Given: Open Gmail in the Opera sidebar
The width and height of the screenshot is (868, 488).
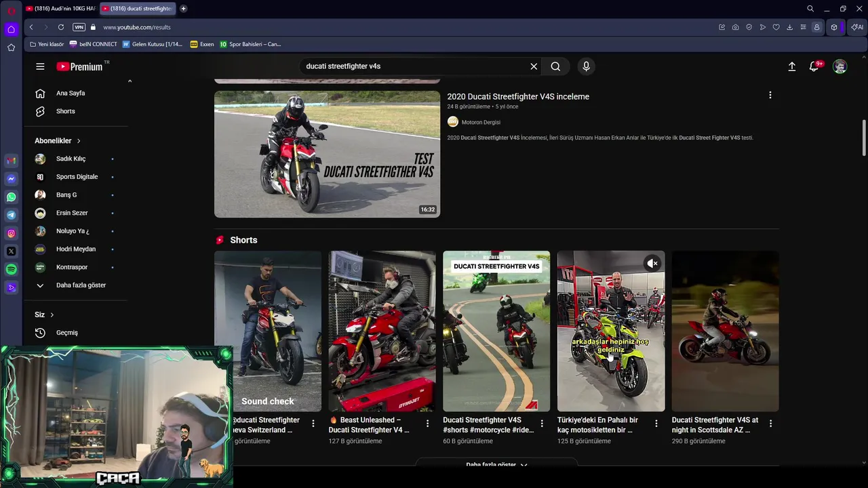Looking at the screenshot, I should (11, 161).
